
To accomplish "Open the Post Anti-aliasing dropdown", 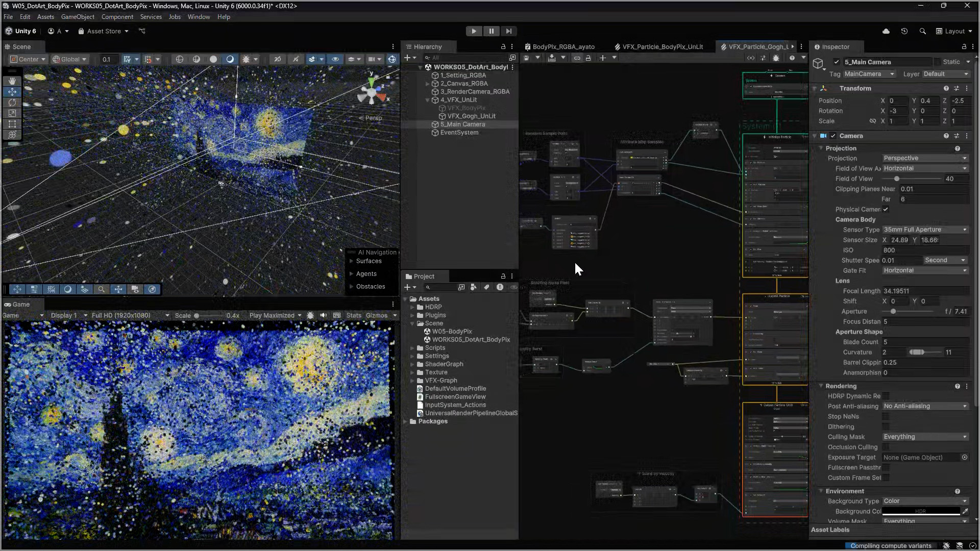I will coord(925,406).
